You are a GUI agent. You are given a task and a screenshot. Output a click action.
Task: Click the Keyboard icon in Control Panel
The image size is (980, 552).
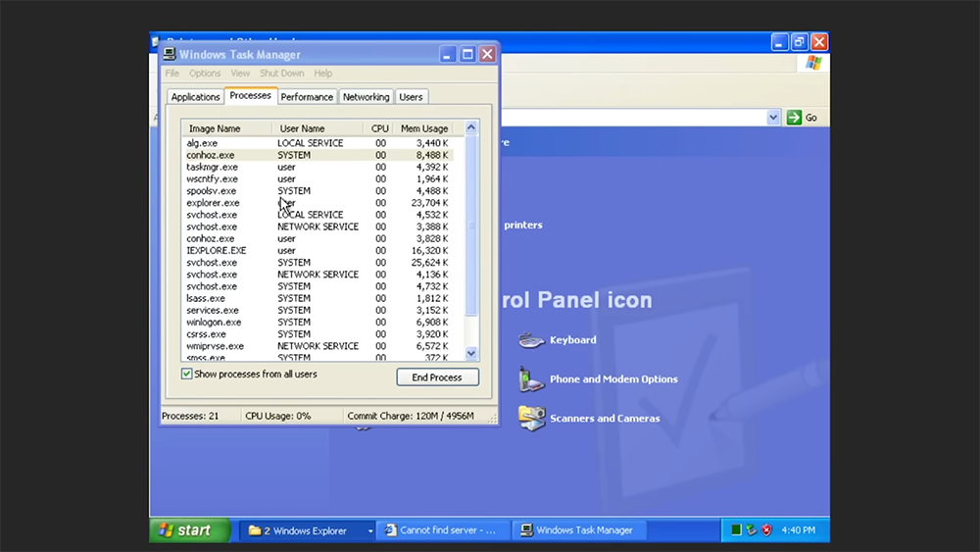(530, 340)
